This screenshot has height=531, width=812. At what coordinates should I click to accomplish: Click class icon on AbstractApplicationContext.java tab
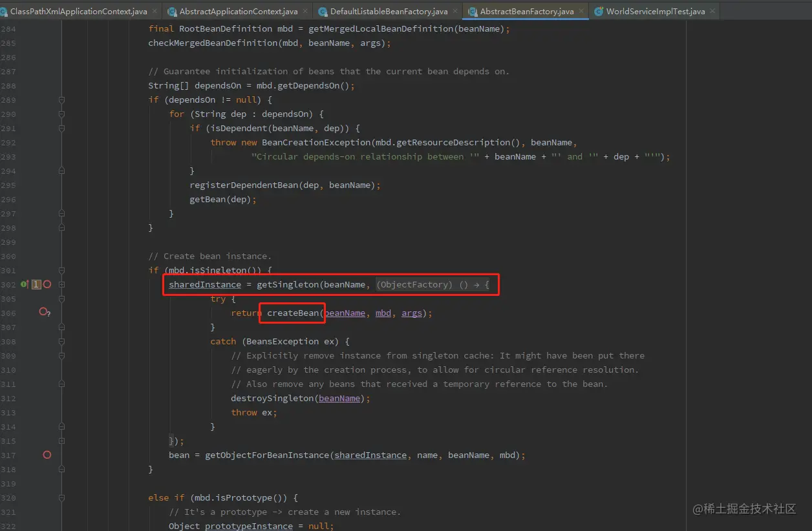click(173, 12)
